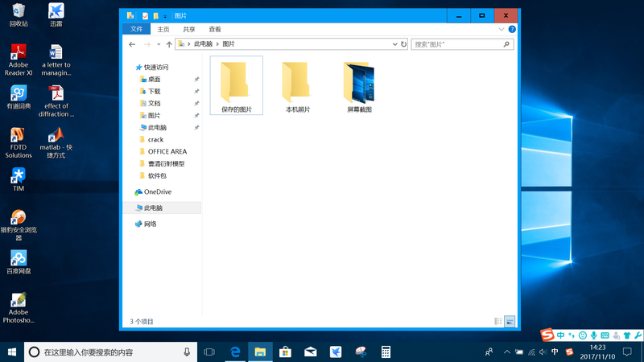Click the Sogou microphone voice input icon

click(x=594, y=335)
